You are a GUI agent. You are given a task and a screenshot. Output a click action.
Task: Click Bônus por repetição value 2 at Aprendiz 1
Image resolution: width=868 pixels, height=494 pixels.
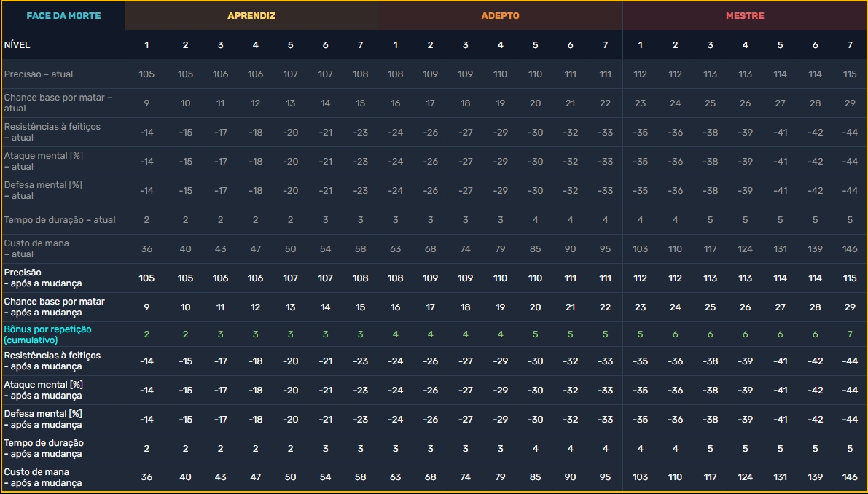coord(146,334)
